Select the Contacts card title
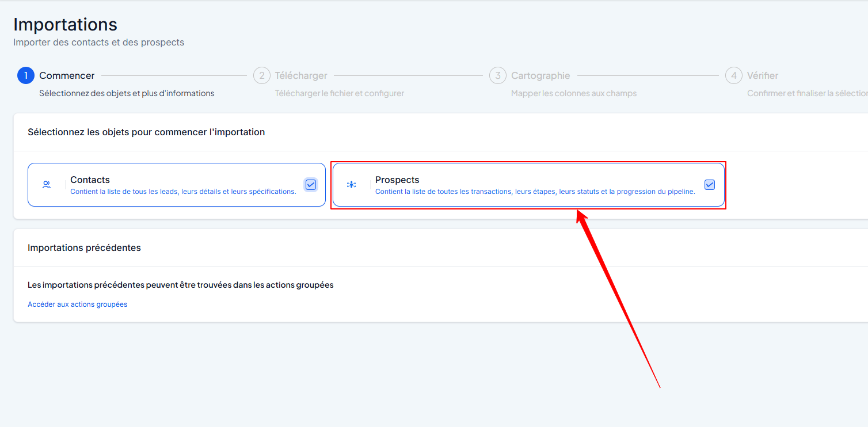Screen dimensions: 868x427 coord(90,180)
